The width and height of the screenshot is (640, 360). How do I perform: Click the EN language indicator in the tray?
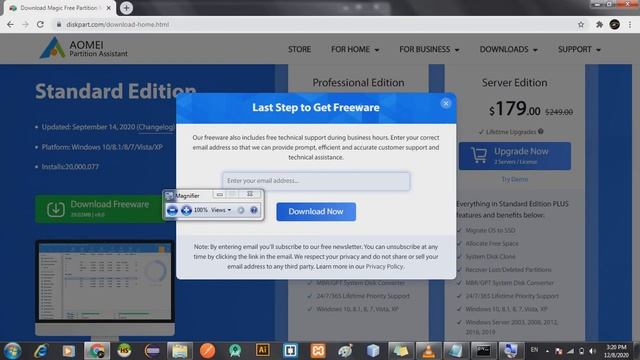click(534, 350)
